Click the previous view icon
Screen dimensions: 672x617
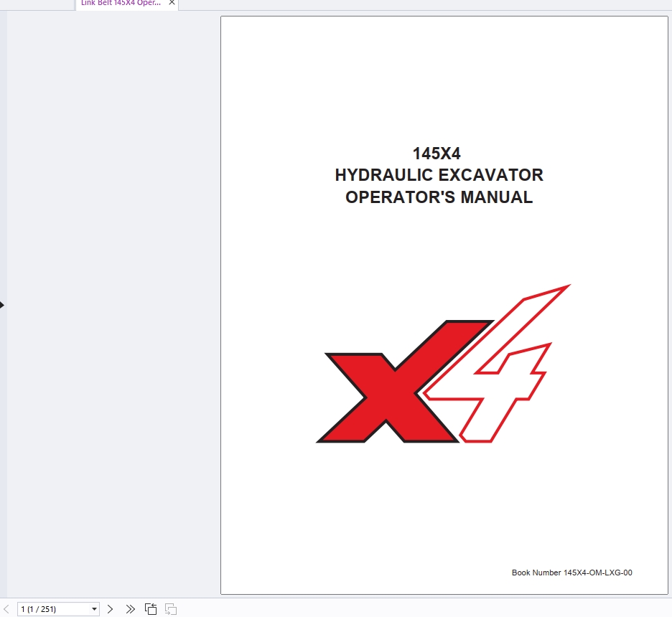point(151,609)
